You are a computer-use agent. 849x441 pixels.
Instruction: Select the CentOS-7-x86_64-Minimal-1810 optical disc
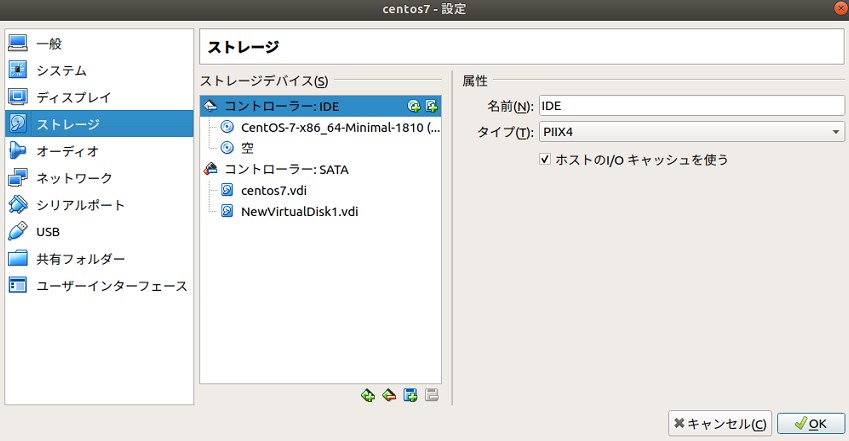pyautogui.click(x=321, y=127)
